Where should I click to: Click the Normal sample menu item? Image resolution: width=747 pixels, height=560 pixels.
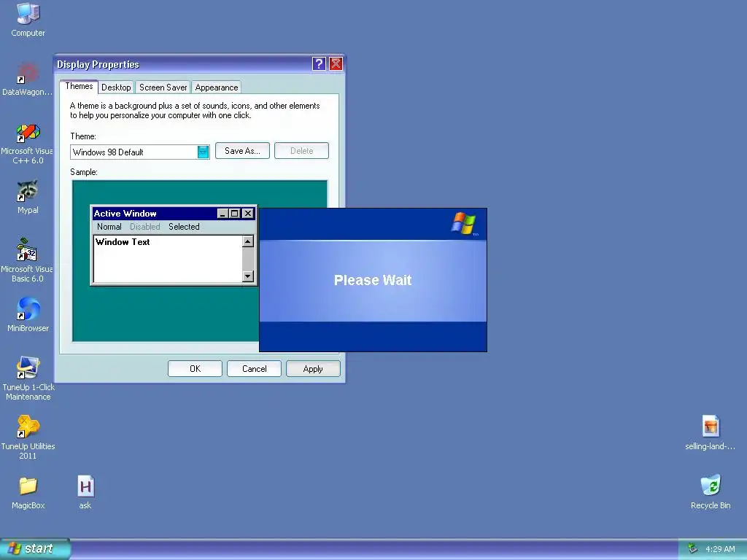click(x=109, y=227)
